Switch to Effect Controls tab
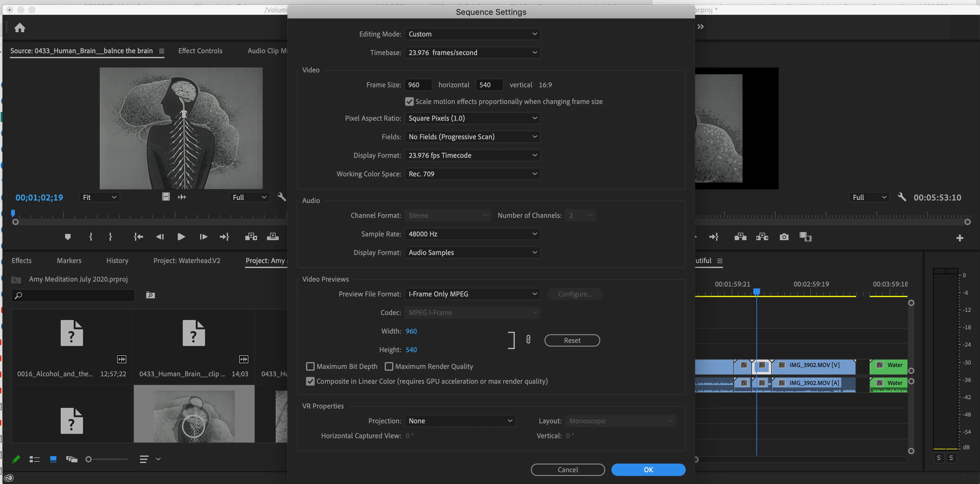The height and width of the screenshot is (484, 980). pos(200,50)
